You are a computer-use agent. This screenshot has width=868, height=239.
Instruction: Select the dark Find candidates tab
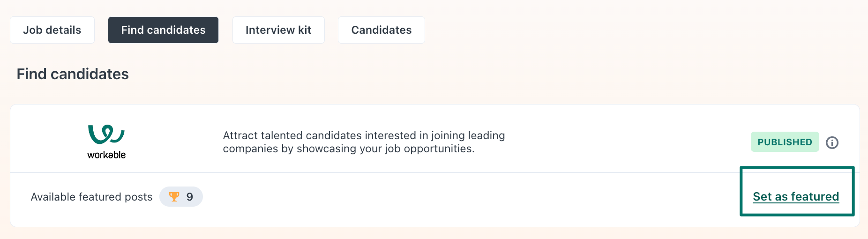click(163, 30)
